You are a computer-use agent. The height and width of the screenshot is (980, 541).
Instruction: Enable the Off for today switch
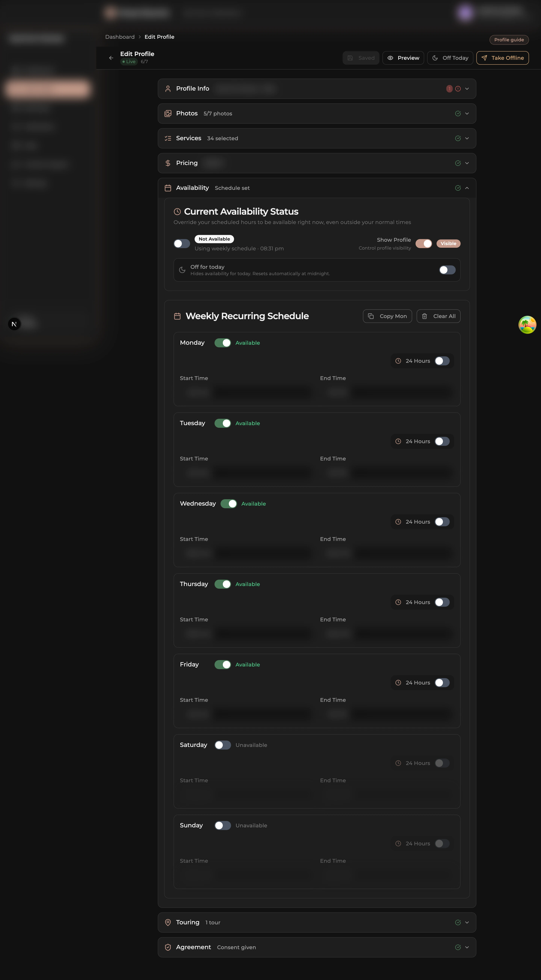pos(447,270)
